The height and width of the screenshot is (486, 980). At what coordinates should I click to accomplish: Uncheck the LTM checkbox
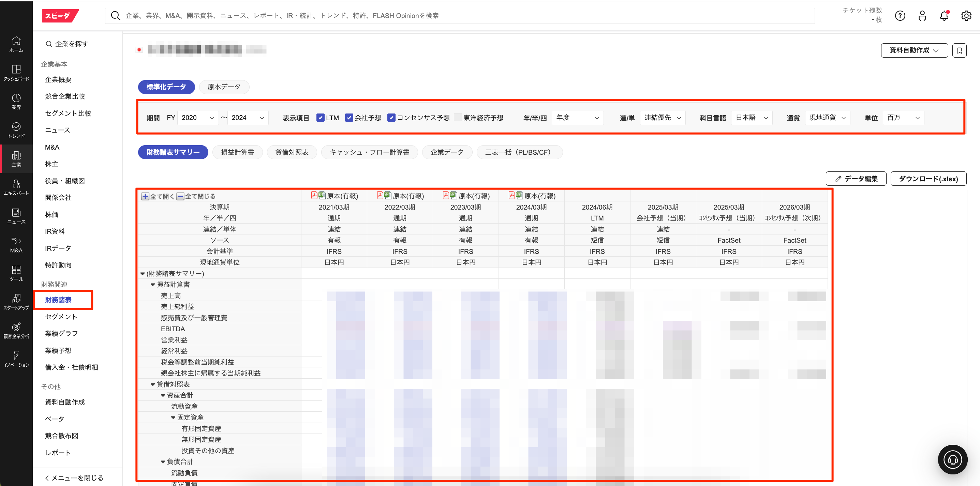coord(320,118)
